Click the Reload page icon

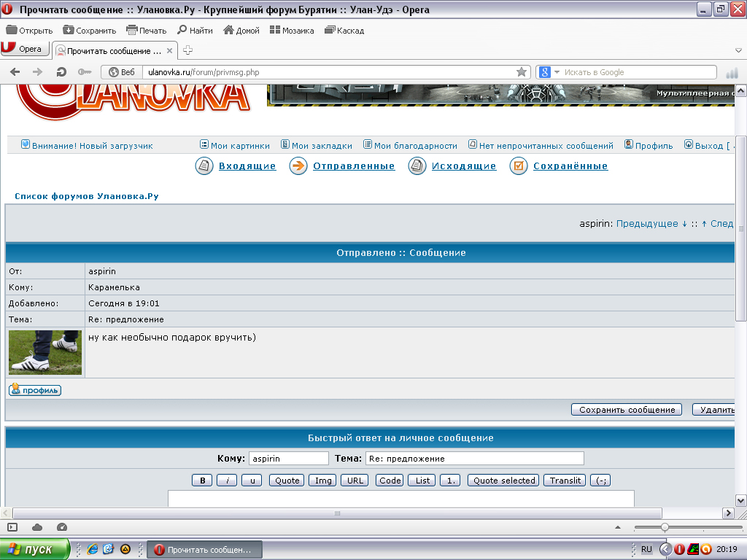click(x=61, y=72)
